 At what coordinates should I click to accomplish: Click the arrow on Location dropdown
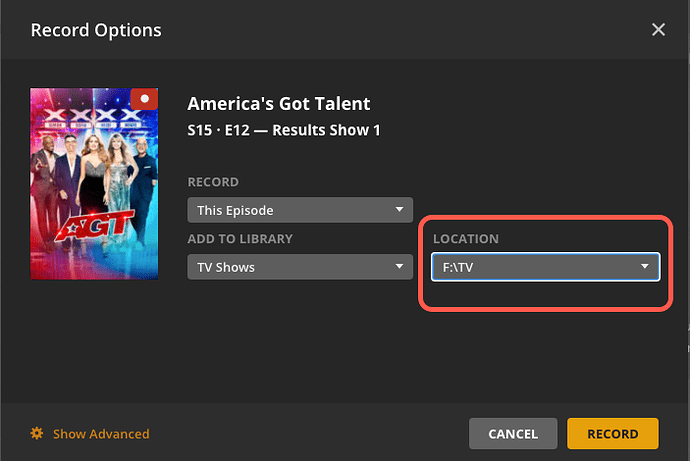(x=646, y=267)
